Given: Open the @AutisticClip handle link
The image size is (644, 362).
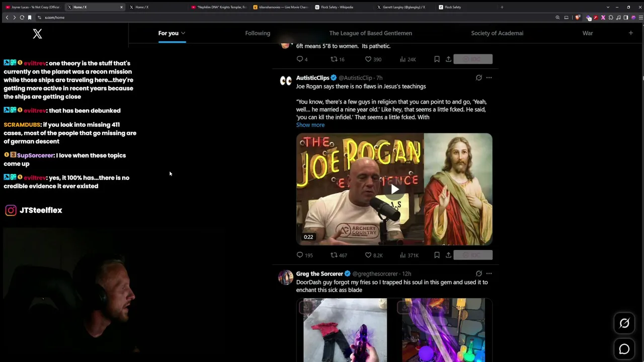Looking at the screenshot, I should pos(355,78).
